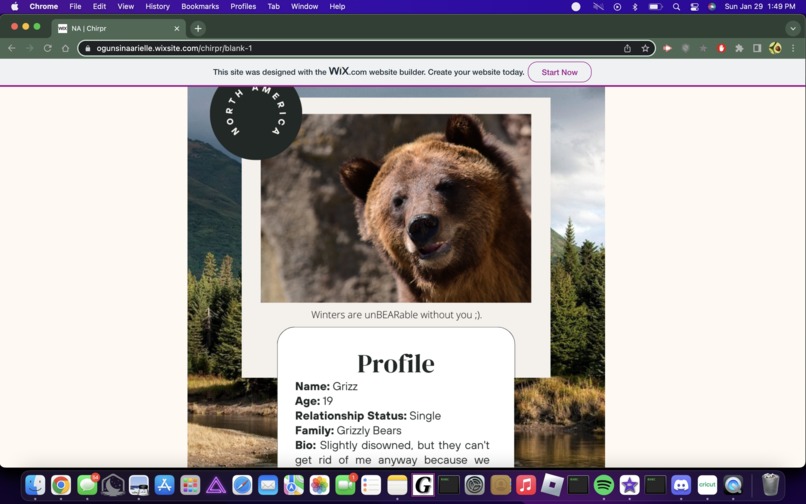Click the red hand blocker extension
The image size is (806, 504).
point(721,48)
